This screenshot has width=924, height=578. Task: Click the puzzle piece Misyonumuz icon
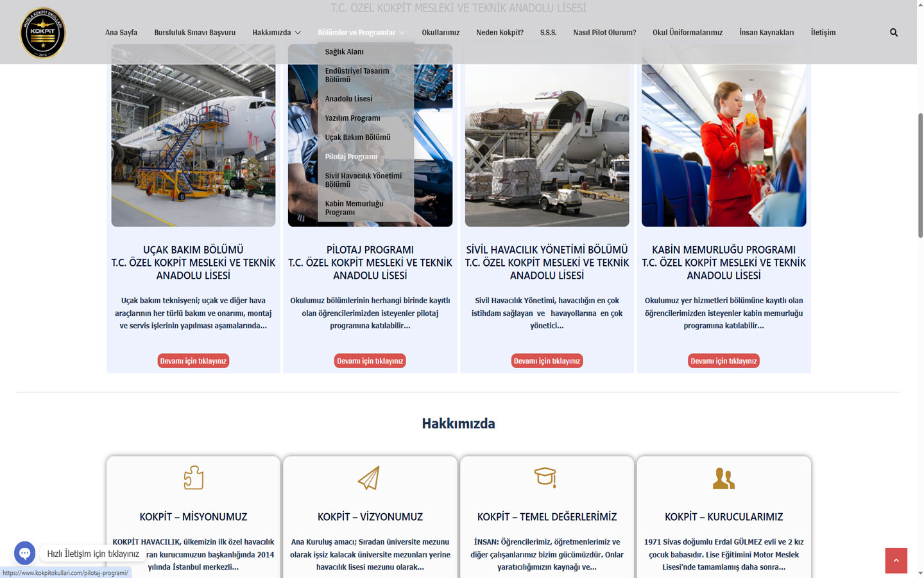coord(193,478)
